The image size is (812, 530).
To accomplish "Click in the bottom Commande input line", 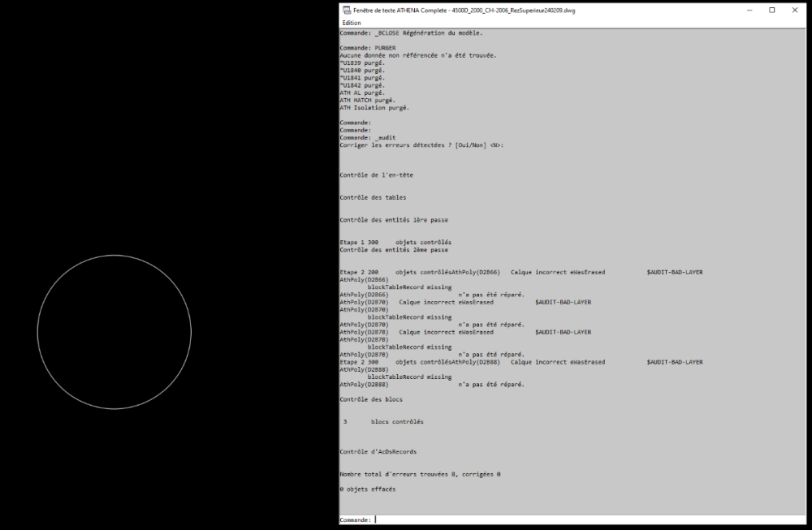I will tap(572, 519).
